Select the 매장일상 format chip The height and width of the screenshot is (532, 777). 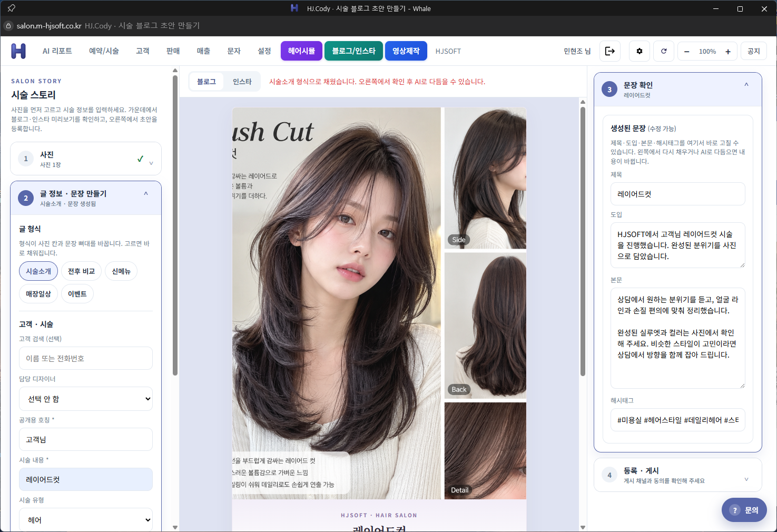(38, 294)
